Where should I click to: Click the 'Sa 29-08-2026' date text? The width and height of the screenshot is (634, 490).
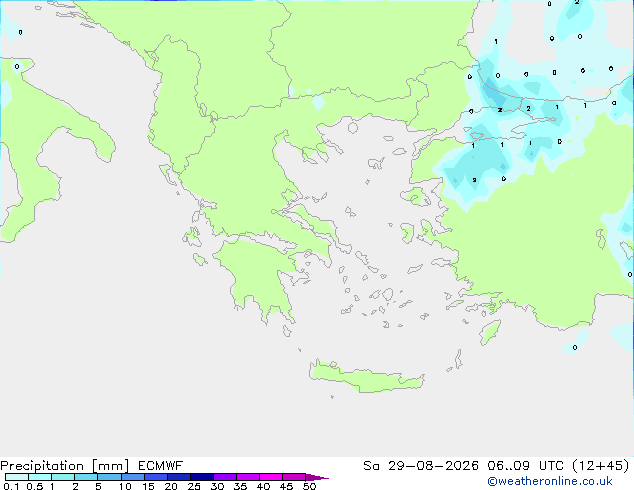click(x=421, y=466)
